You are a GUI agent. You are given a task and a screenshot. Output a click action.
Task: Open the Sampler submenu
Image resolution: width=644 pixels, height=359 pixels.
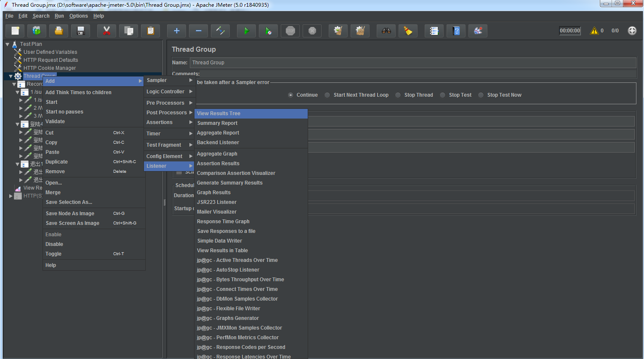click(x=169, y=80)
